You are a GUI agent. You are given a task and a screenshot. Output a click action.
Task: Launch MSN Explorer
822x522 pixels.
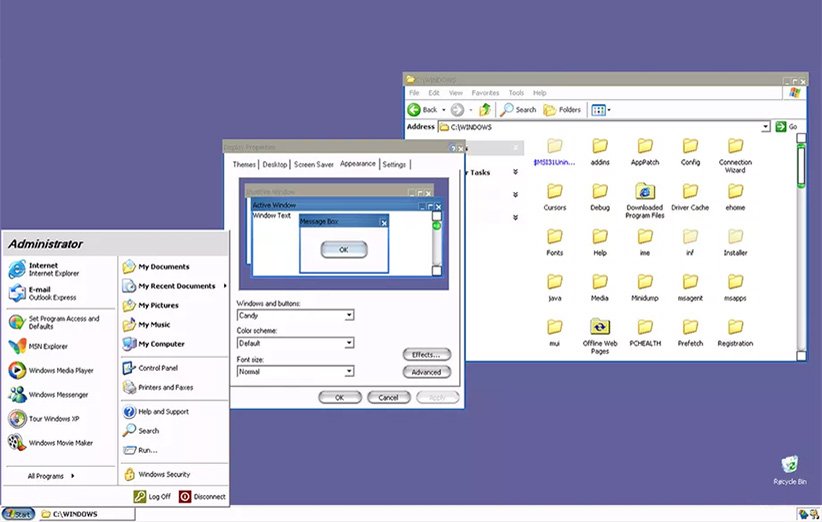(x=38, y=346)
